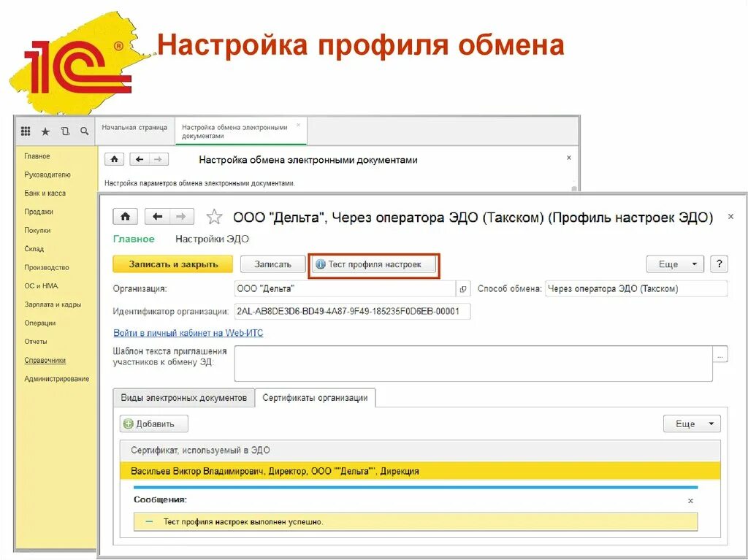Screen dimensions: 748x560
Task: Open ОС и НМА section
Action: pos(41,286)
